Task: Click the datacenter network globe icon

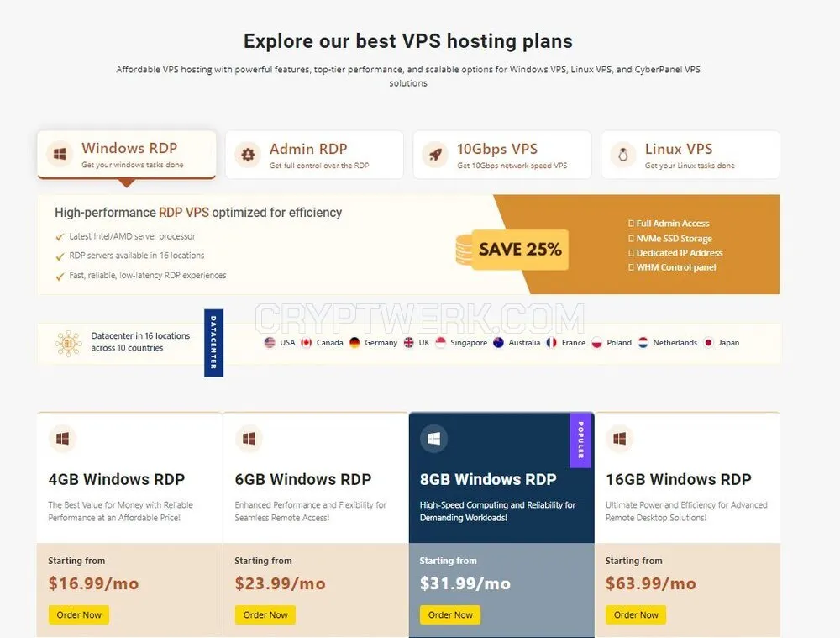Action: [x=68, y=343]
